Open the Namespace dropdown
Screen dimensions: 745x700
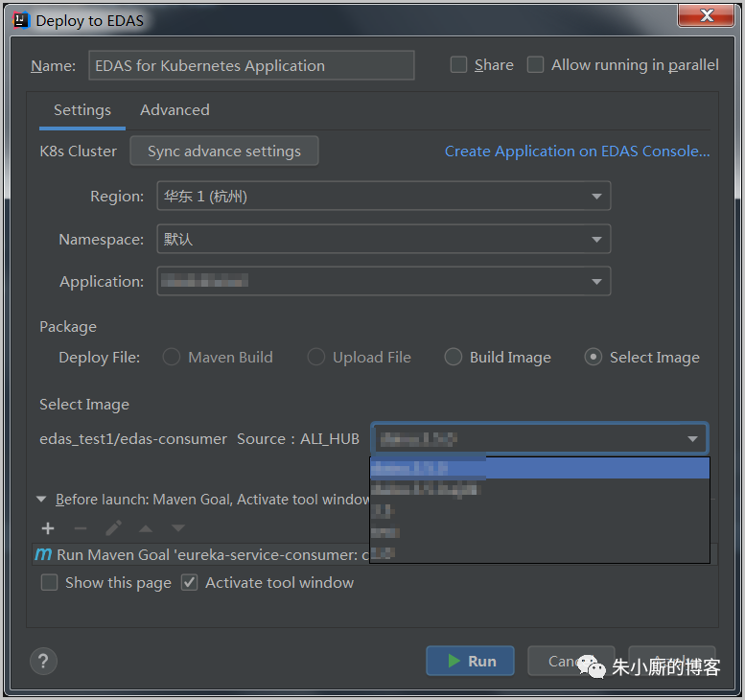pos(384,239)
